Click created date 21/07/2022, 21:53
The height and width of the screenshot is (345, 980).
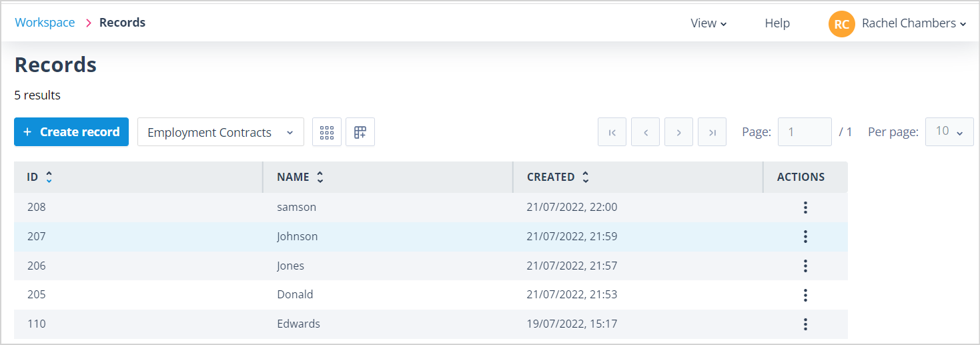(x=572, y=294)
